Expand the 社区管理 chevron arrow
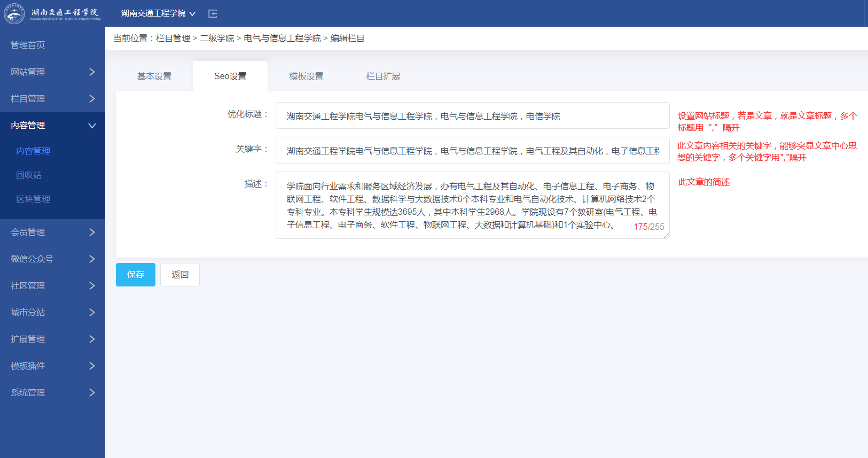Image resolution: width=868 pixels, height=458 pixels. click(x=92, y=286)
